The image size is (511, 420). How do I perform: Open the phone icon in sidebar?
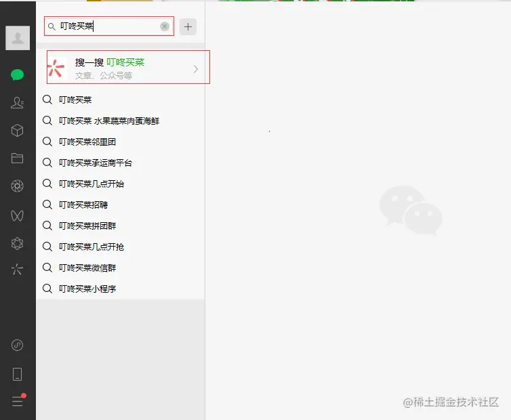tap(17, 374)
